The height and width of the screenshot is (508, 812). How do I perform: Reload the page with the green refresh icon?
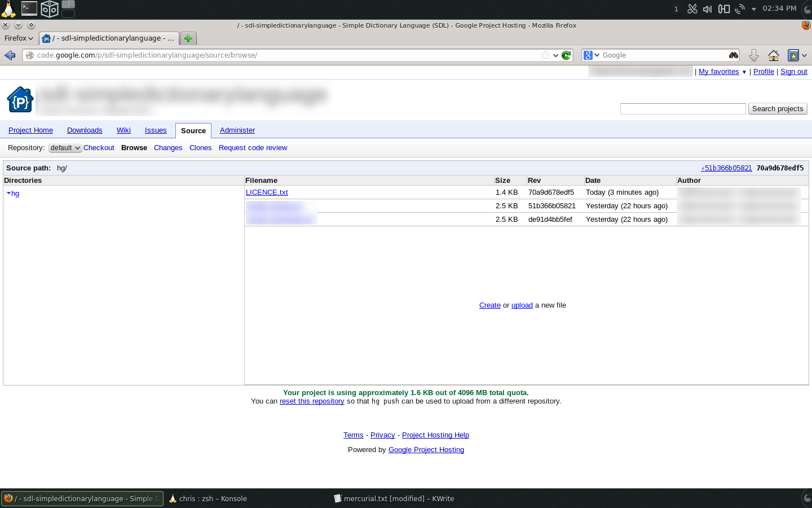click(x=566, y=55)
